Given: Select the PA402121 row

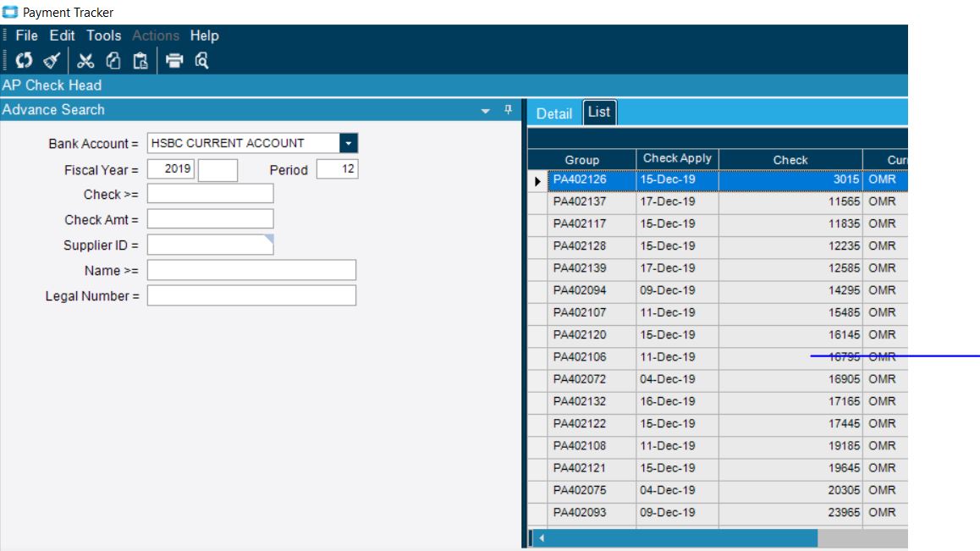Looking at the screenshot, I should (718, 468).
